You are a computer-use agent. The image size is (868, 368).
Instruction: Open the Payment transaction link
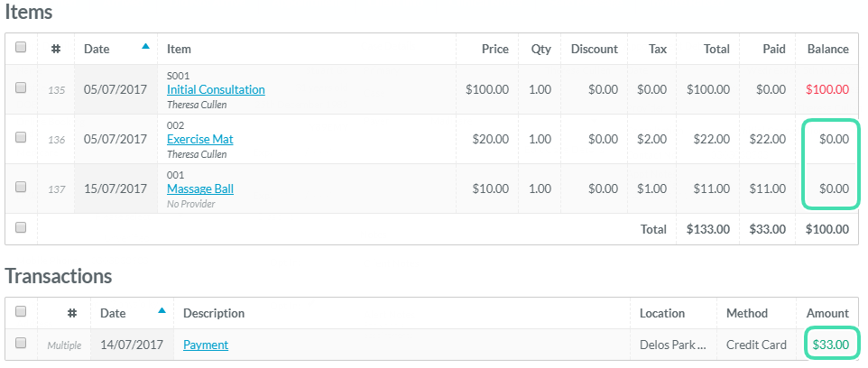tap(206, 345)
